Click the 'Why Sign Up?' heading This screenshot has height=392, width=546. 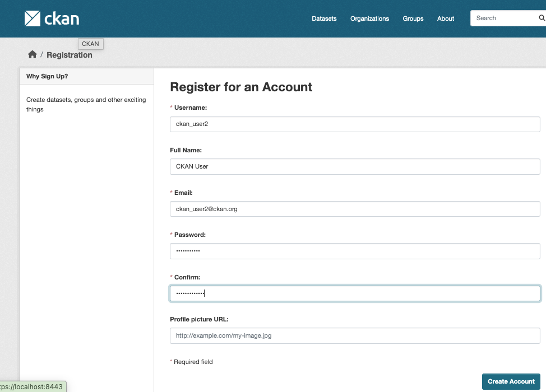click(47, 76)
